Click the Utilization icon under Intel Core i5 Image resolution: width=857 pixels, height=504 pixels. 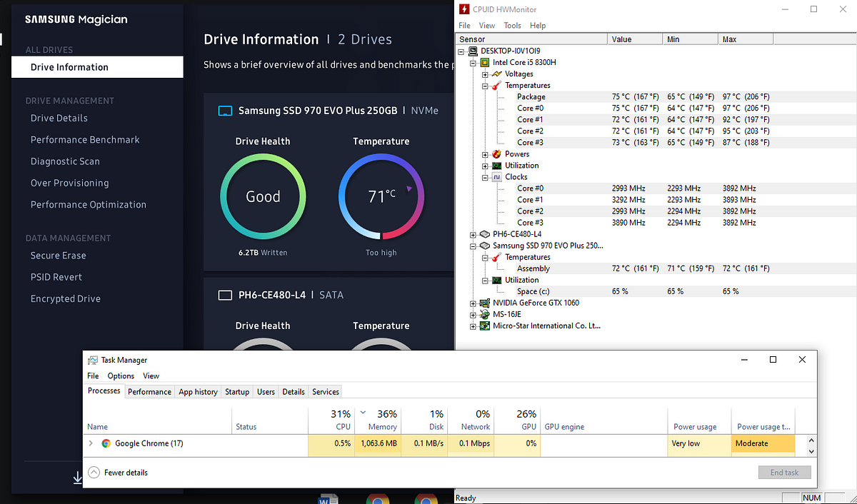pos(496,166)
